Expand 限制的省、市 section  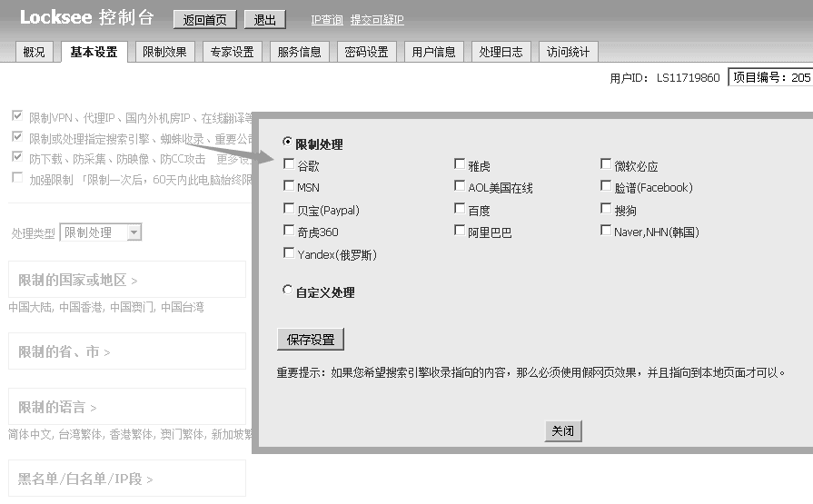point(127,351)
